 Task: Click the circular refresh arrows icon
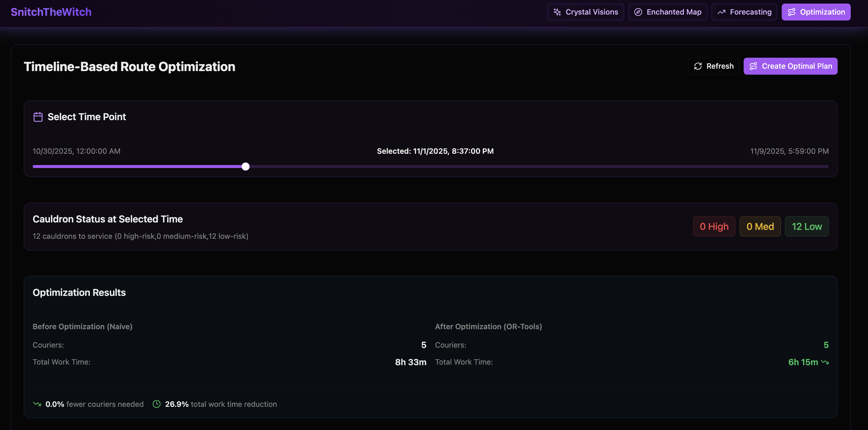698,66
